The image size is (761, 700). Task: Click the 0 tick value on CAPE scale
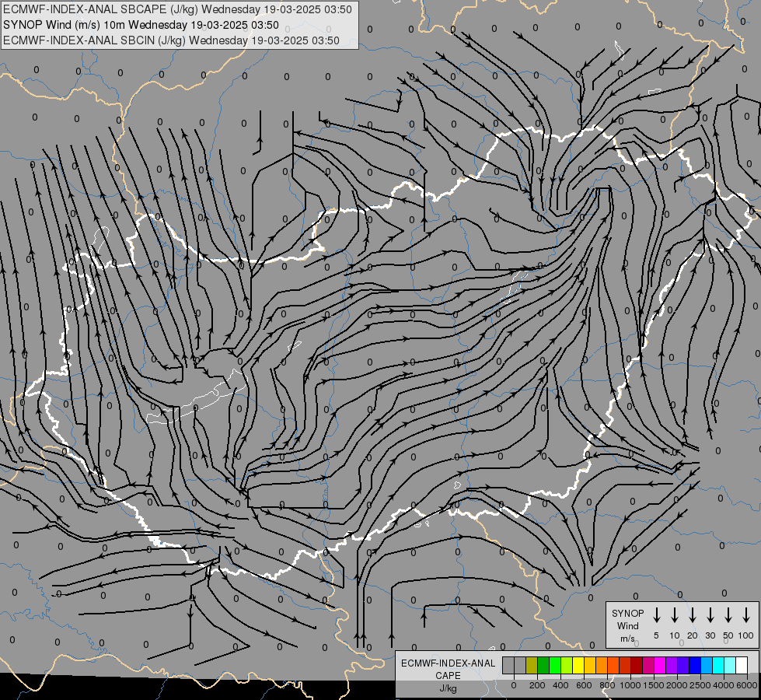(514, 685)
